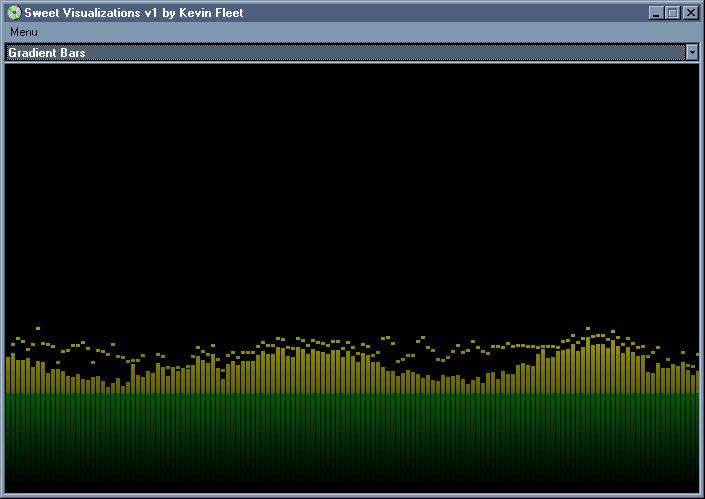Click the leftmost yellow spectrum bar
This screenshot has width=705, height=499.
pyautogui.click(x=8, y=375)
